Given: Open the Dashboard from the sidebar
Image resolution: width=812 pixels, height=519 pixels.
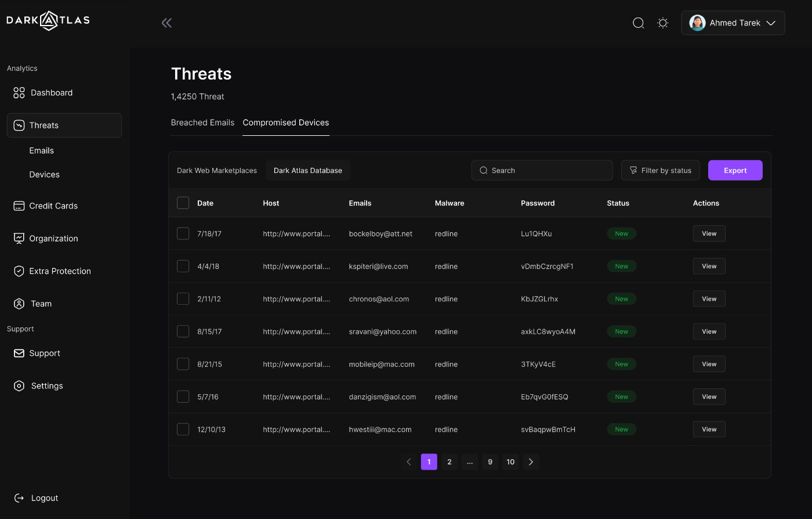Looking at the screenshot, I should [51, 92].
